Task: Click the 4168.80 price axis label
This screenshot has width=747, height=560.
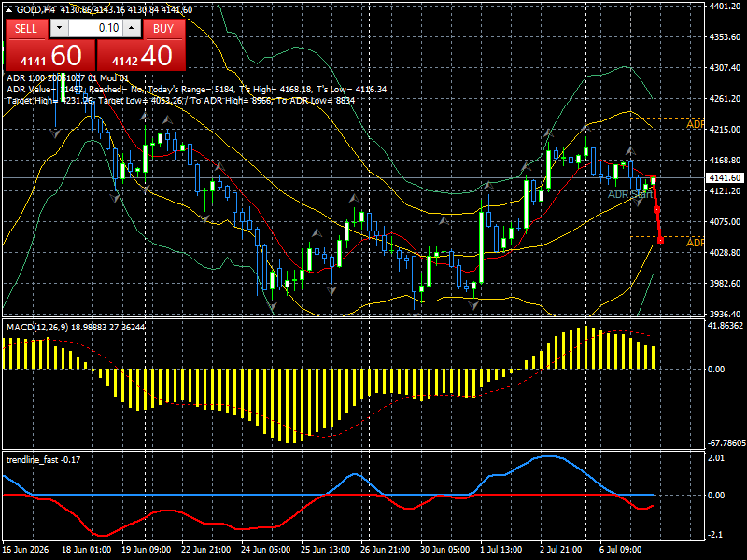Action: (x=725, y=161)
